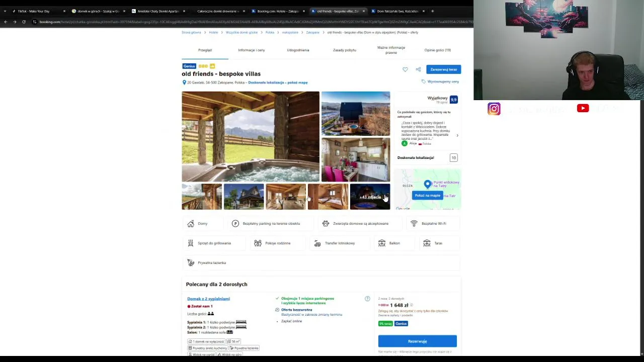This screenshot has height=362, width=644.
Task: Click the private bathroom shower icon
Action: coord(191,263)
